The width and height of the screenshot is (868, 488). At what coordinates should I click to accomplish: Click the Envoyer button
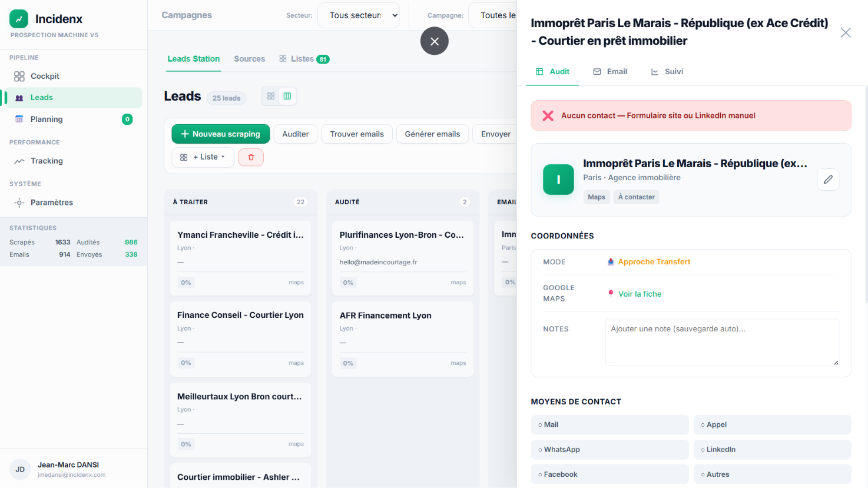pos(496,134)
